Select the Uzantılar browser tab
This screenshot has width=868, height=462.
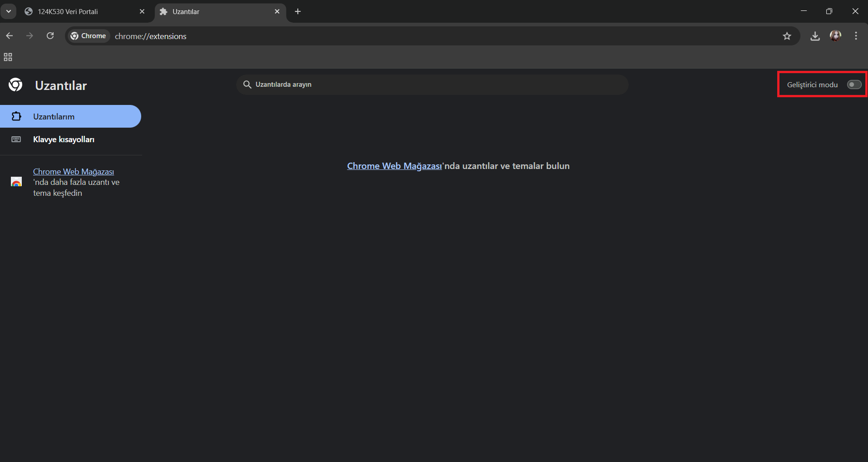tap(220, 11)
